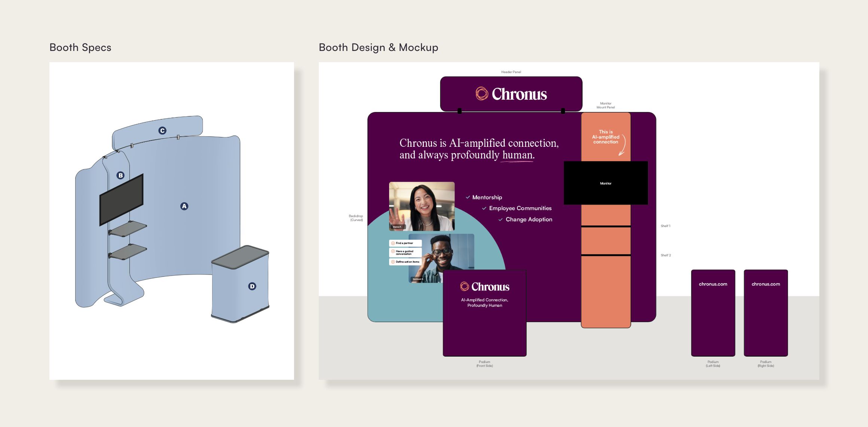Click the Define action items card
Viewport: 868px width, 427px height.
[x=406, y=262]
